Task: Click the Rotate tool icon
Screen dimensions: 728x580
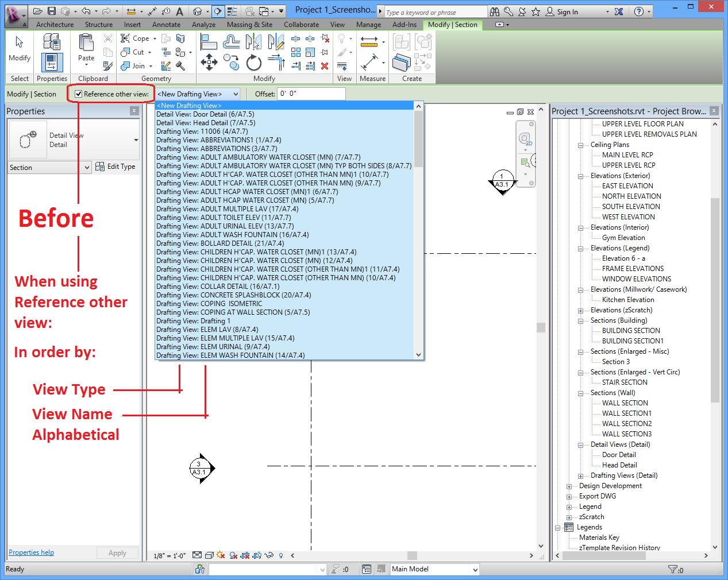Action: click(253, 63)
